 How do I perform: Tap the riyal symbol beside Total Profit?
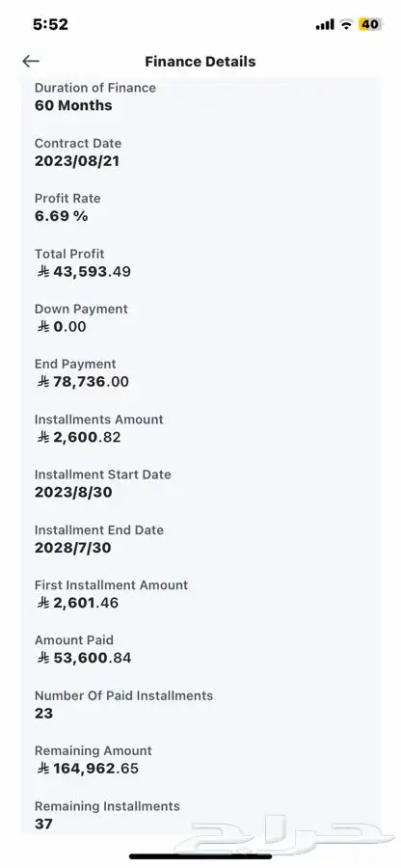click(x=43, y=272)
